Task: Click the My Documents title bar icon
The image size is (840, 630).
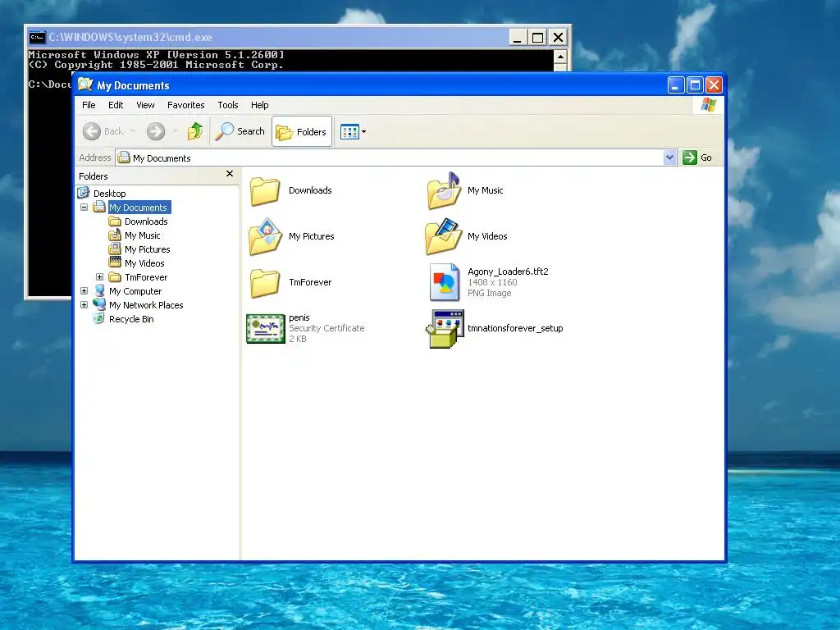Action: pyautogui.click(x=85, y=84)
